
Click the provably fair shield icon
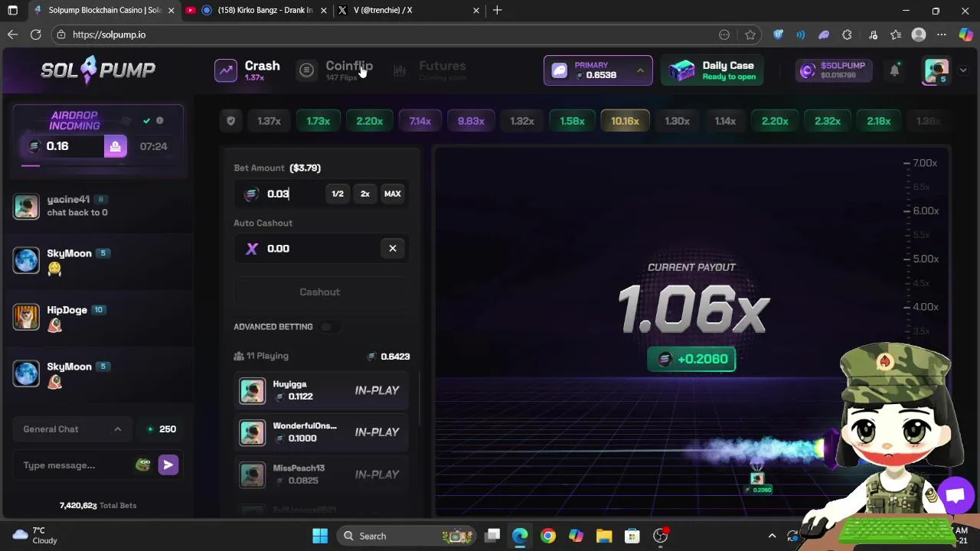pyautogui.click(x=230, y=121)
